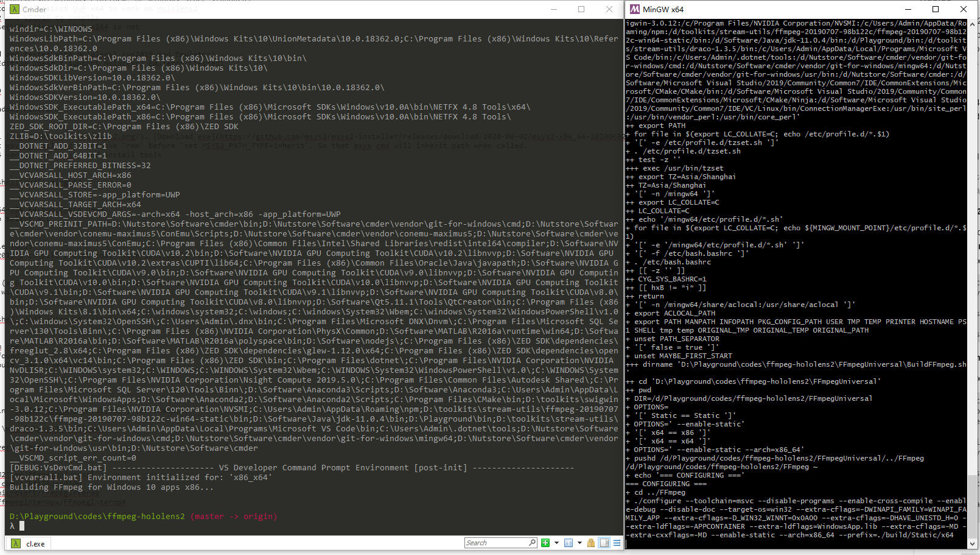This screenshot has height=555, width=980.
Task: Toggle the lock icon in Cmder status bar
Action: [x=591, y=543]
